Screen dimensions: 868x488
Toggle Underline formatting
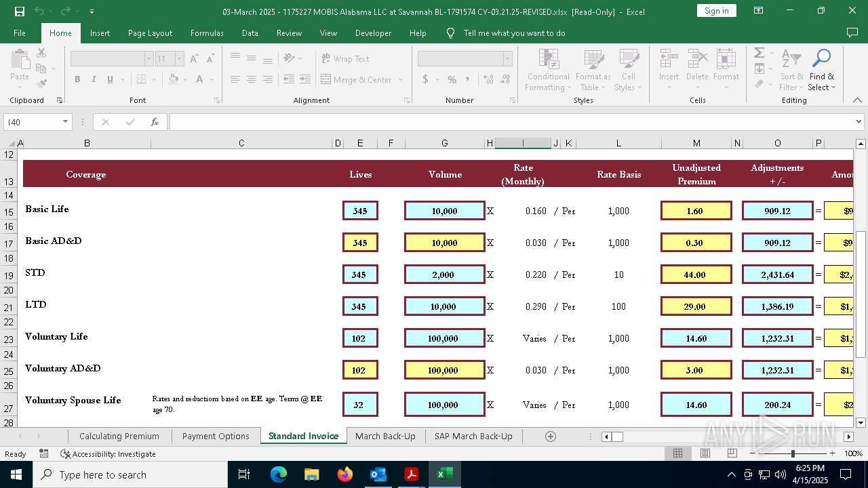[110, 79]
